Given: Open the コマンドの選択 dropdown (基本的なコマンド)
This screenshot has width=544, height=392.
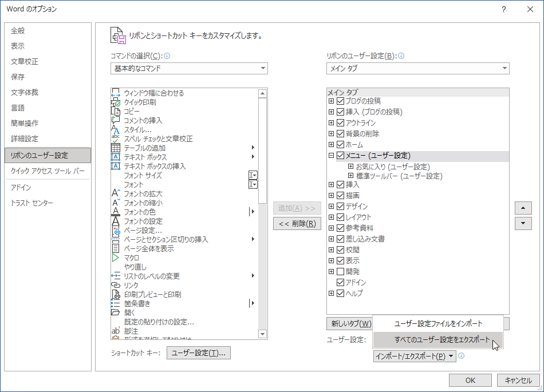Looking at the screenshot, I should [189, 68].
